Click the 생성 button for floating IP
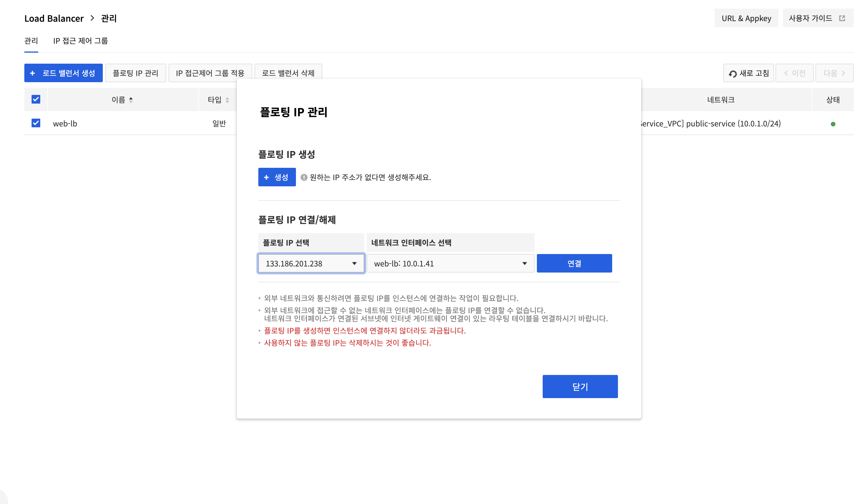The image size is (867, 504). pyautogui.click(x=277, y=177)
